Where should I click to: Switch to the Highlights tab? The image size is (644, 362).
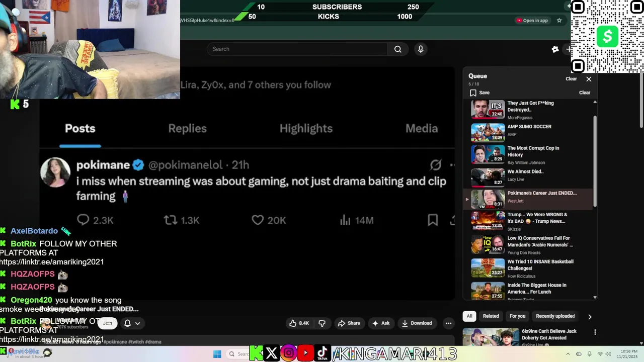click(x=306, y=129)
